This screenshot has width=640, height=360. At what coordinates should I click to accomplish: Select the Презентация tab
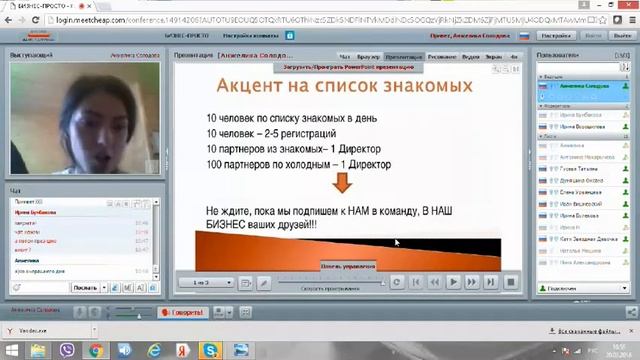[404, 57]
